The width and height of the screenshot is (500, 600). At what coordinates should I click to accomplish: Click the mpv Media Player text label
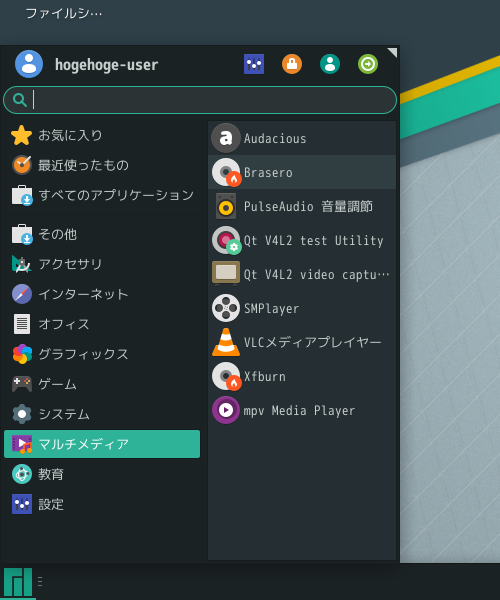point(299,411)
